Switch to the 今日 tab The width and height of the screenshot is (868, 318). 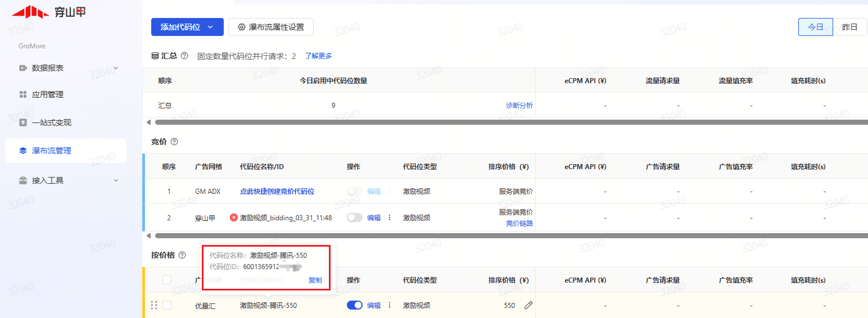816,27
